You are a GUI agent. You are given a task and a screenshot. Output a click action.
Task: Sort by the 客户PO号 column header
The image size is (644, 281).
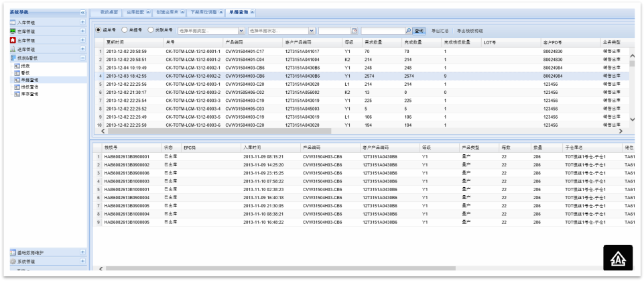tap(570, 42)
